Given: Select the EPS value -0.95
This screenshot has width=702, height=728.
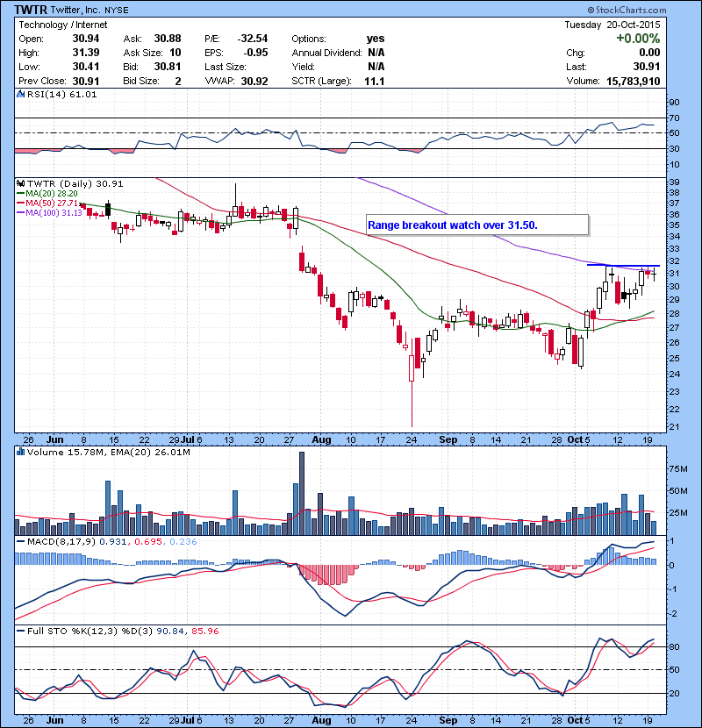Looking at the screenshot, I should tap(256, 53).
